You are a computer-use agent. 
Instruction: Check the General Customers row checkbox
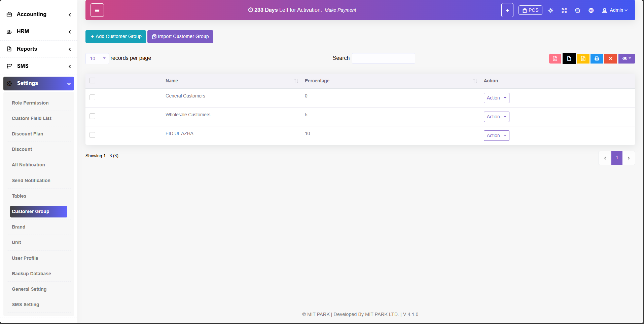(93, 97)
